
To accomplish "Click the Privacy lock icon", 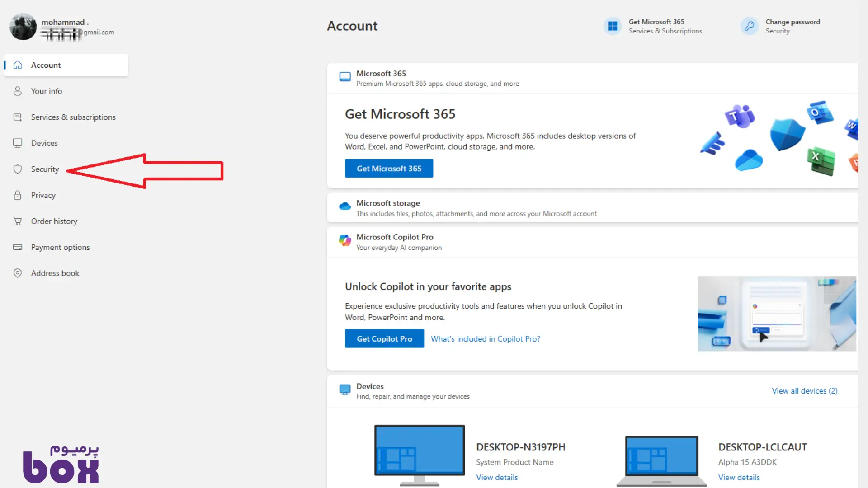I will click(x=18, y=195).
